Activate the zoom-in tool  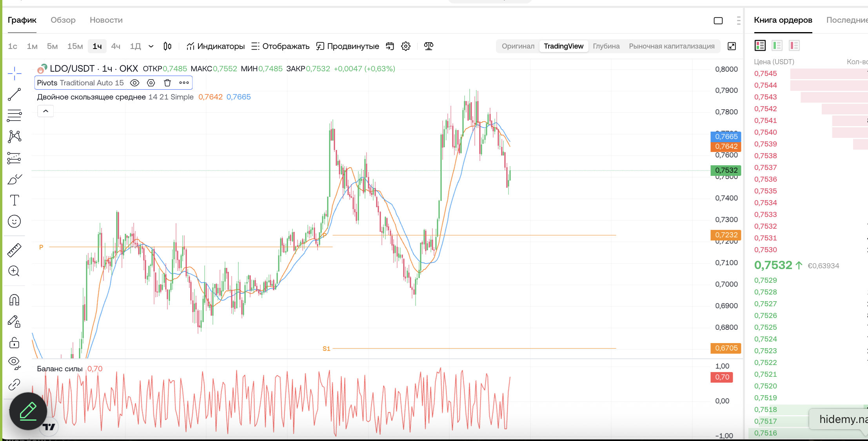point(15,271)
